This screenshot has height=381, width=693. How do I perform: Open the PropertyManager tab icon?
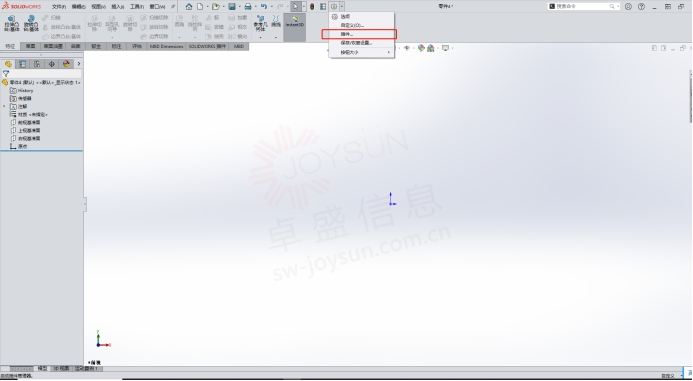coord(23,64)
